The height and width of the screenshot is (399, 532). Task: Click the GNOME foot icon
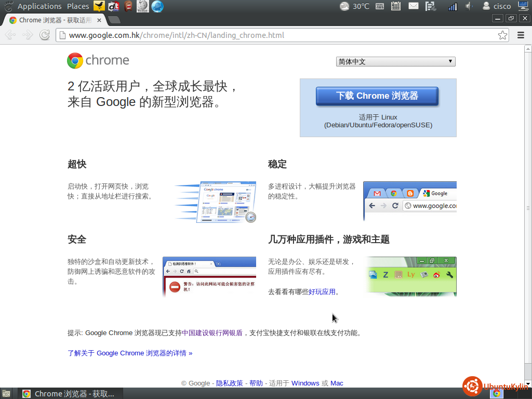point(8,6)
